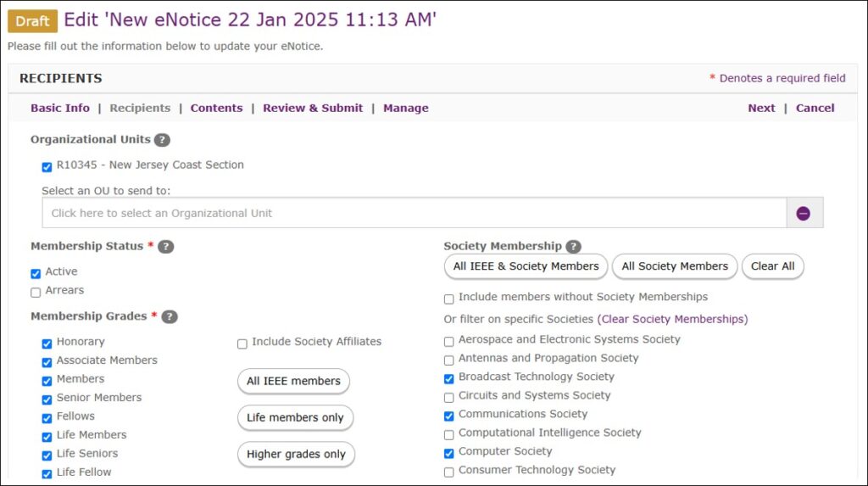Image resolution: width=868 pixels, height=486 pixels.
Task: Toggle the Life Fellow checkbox
Action: 47,474
